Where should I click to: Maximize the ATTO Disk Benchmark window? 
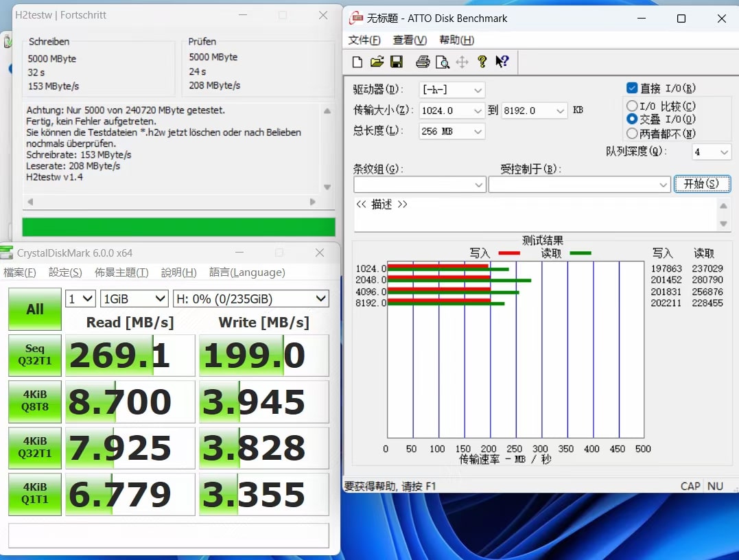pos(681,19)
